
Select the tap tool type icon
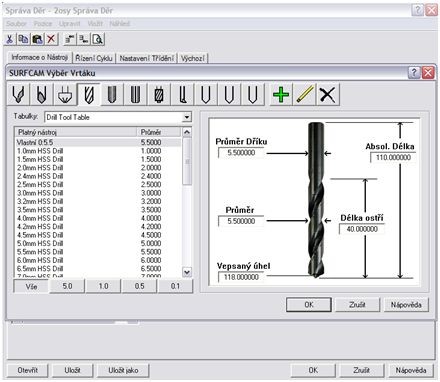coord(159,94)
